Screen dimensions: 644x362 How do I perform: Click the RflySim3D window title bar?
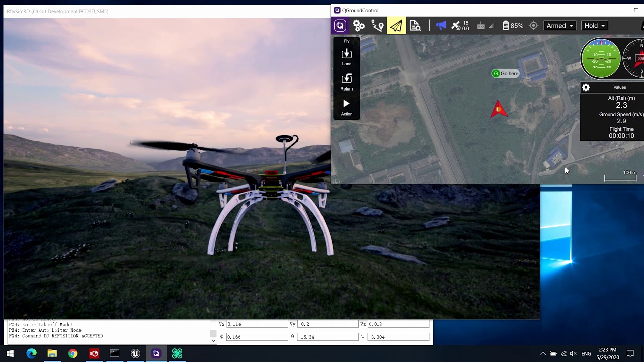coord(166,11)
